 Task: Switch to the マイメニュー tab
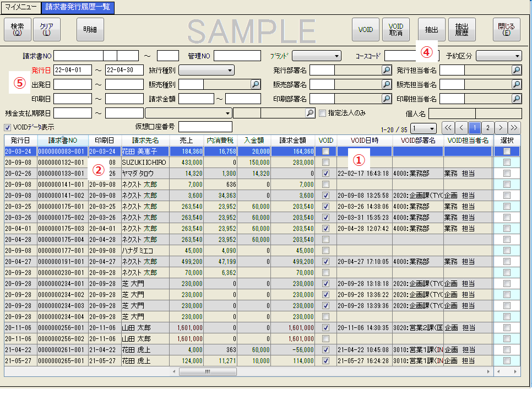coord(21,7)
